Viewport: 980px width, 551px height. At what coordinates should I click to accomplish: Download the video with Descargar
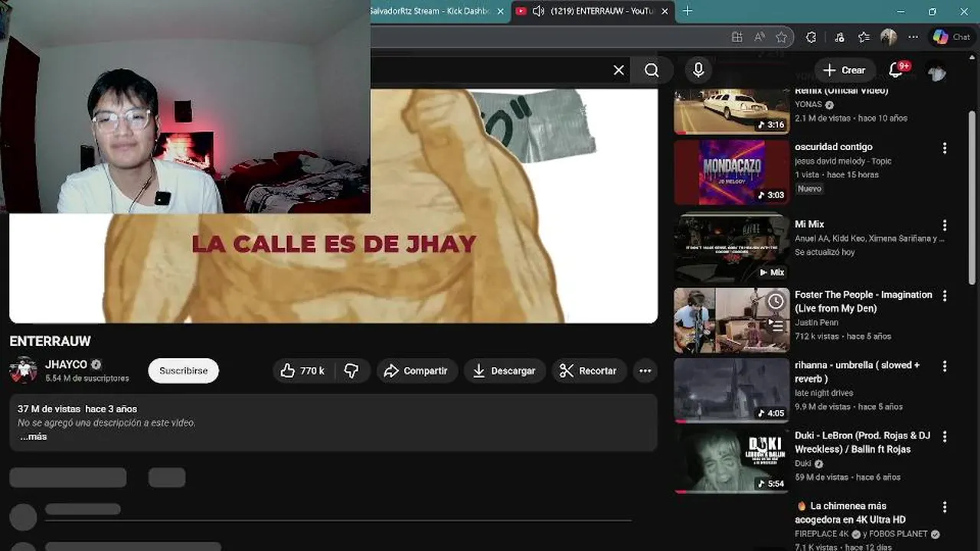[505, 370]
